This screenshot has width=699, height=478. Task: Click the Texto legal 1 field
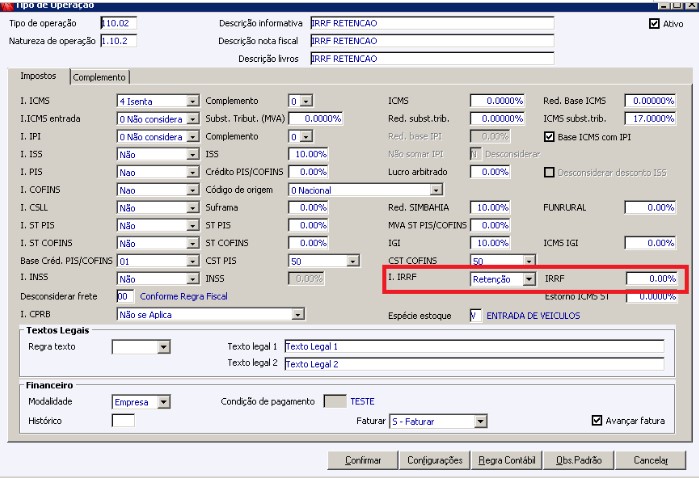point(474,346)
